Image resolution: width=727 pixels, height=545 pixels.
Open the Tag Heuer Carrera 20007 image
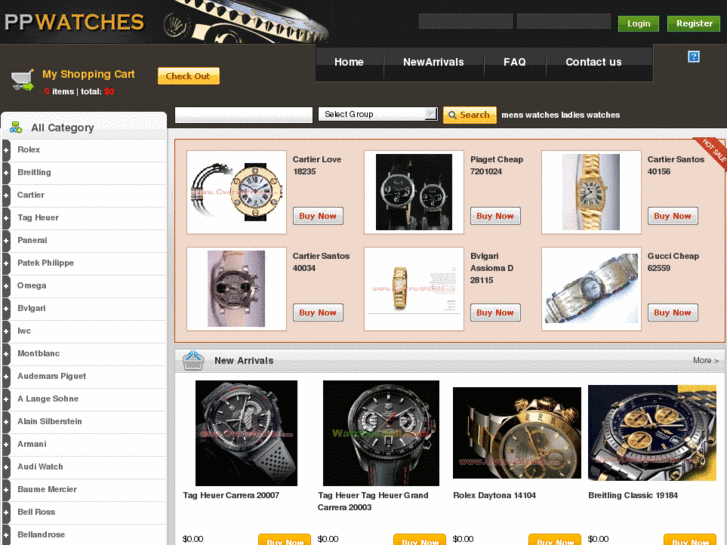click(x=246, y=433)
